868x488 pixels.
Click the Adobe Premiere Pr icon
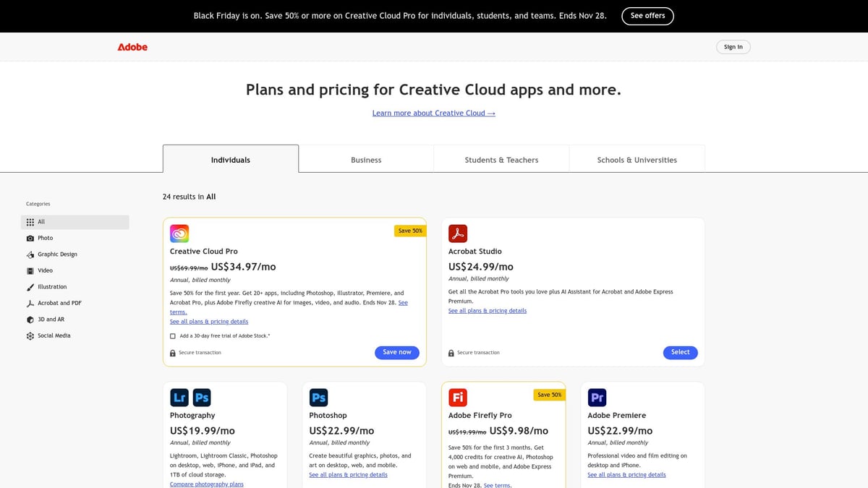click(597, 397)
